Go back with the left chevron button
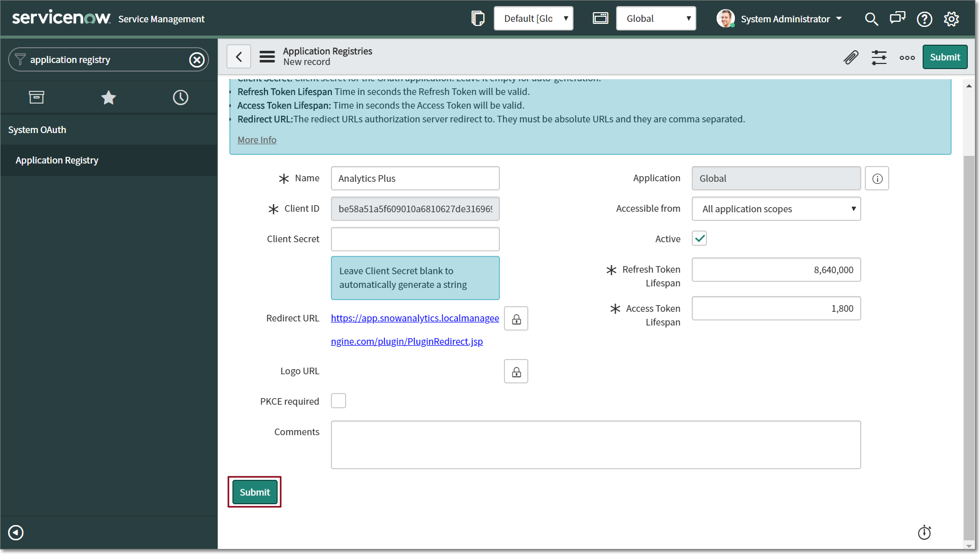This screenshot has width=980, height=554. tap(239, 56)
